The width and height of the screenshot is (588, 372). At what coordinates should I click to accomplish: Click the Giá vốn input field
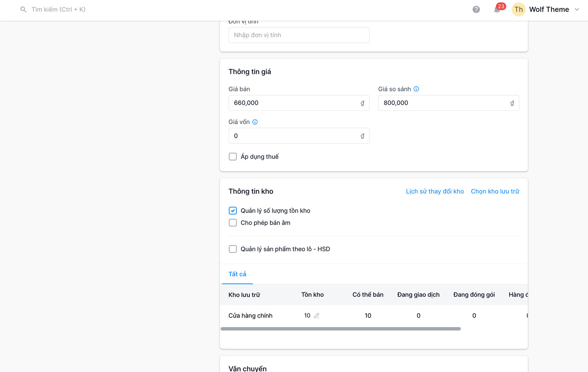(299, 136)
